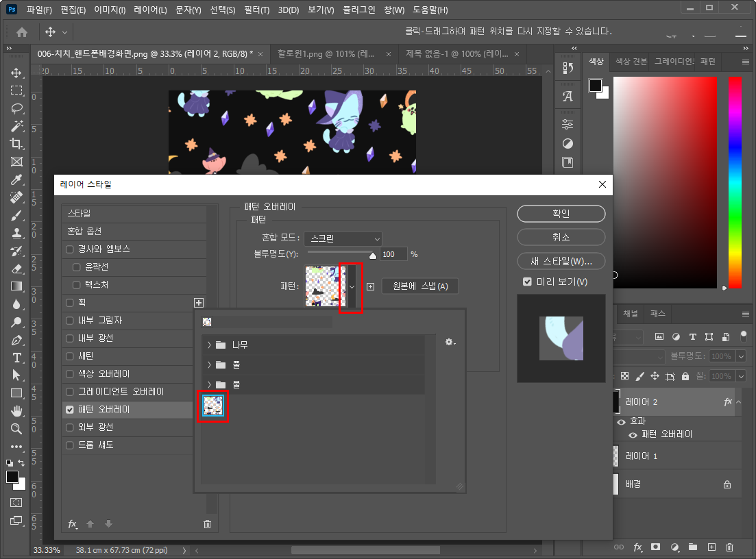
Task: Select the Gradient tool
Action: (x=16, y=287)
